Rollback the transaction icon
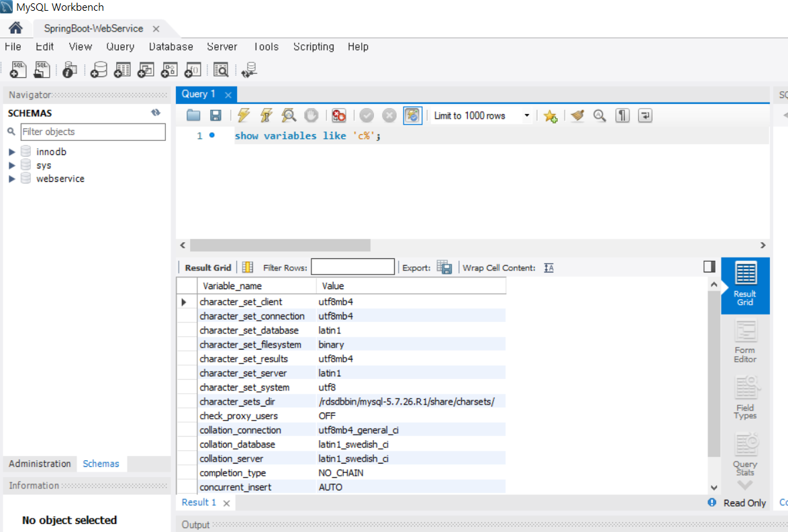This screenshot has height=532, width=788. click(389, 115)
